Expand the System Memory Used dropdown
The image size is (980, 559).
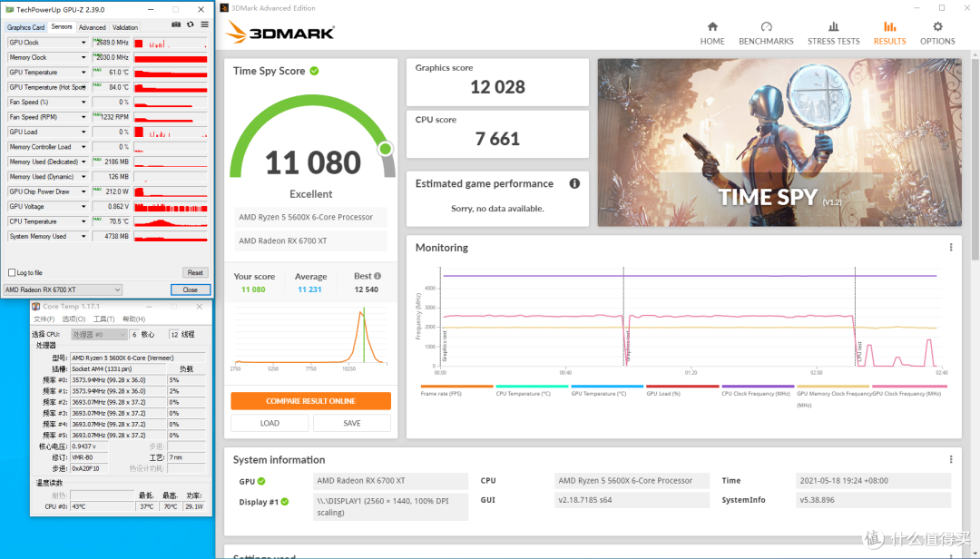coord(83,236)
